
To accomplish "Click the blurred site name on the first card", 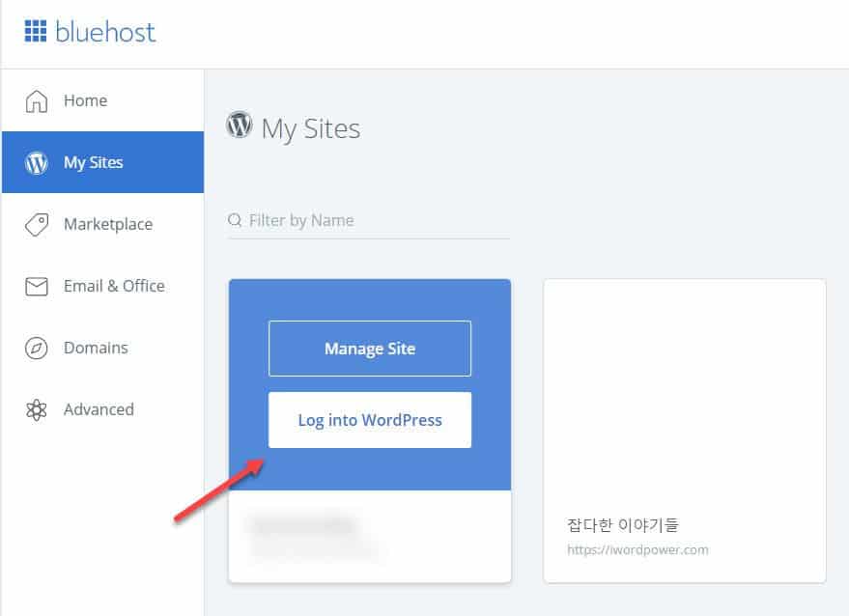I will 303,525.
